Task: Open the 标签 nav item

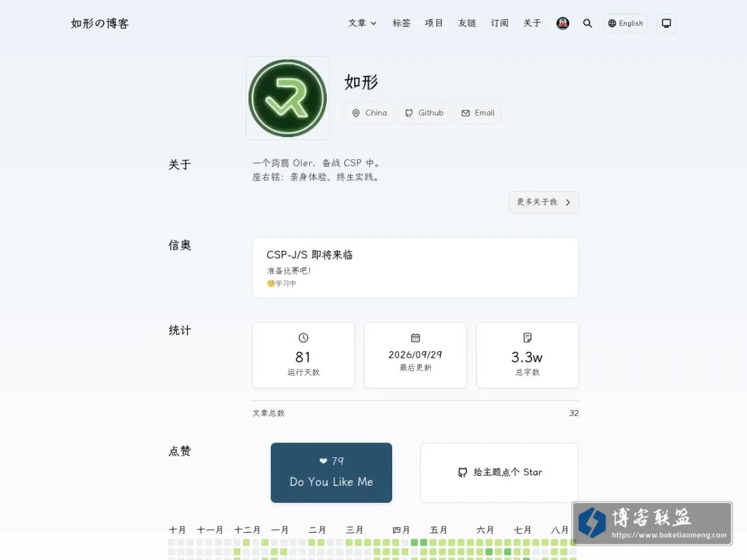Action: pos(402,23)
